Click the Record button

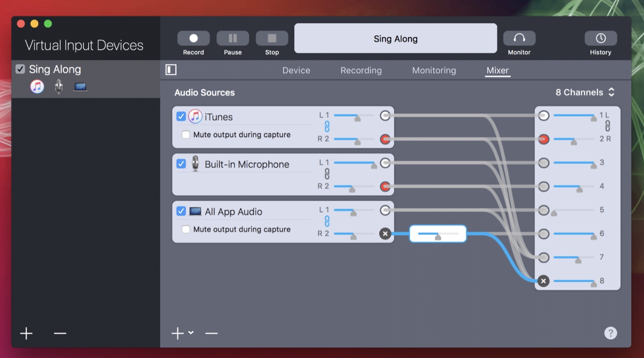[x=193, y=39]
